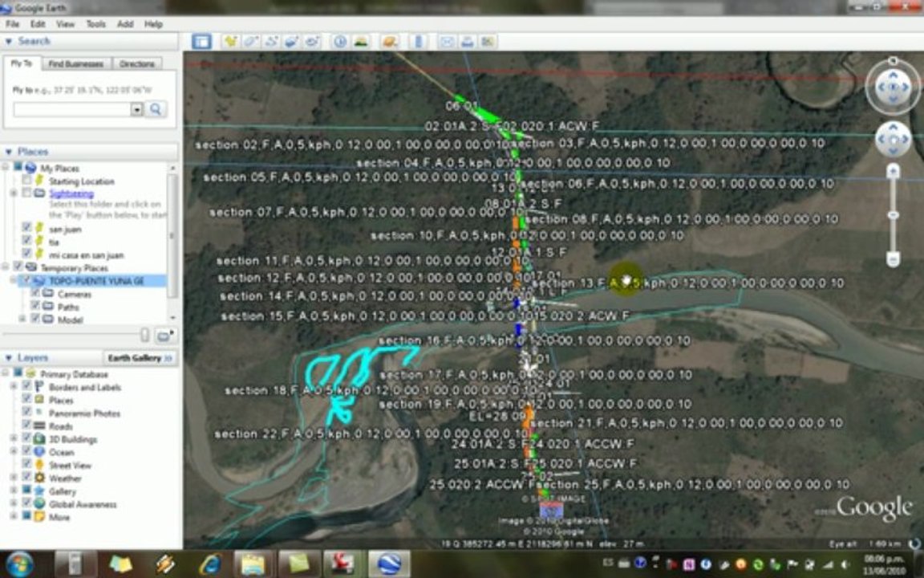The width and height of the screenshot is (924, 578).
Task: Click the Record a Tour icon
Action: pos(312,41)
